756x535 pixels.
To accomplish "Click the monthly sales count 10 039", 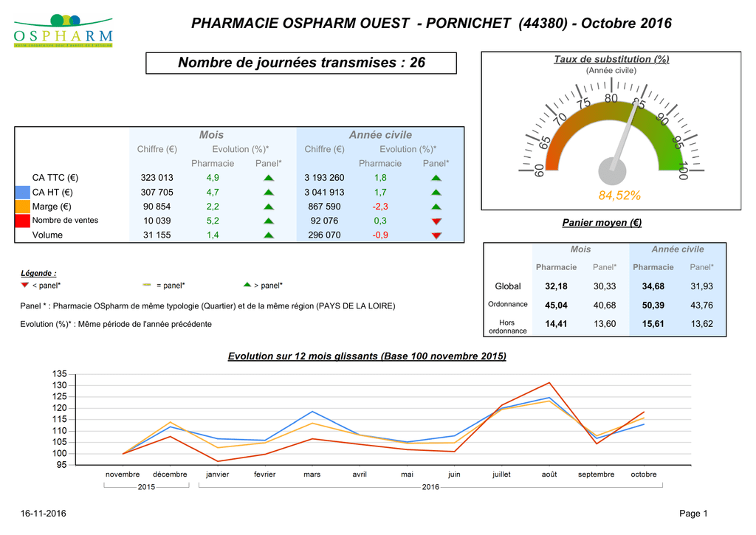I will point(157,221).
